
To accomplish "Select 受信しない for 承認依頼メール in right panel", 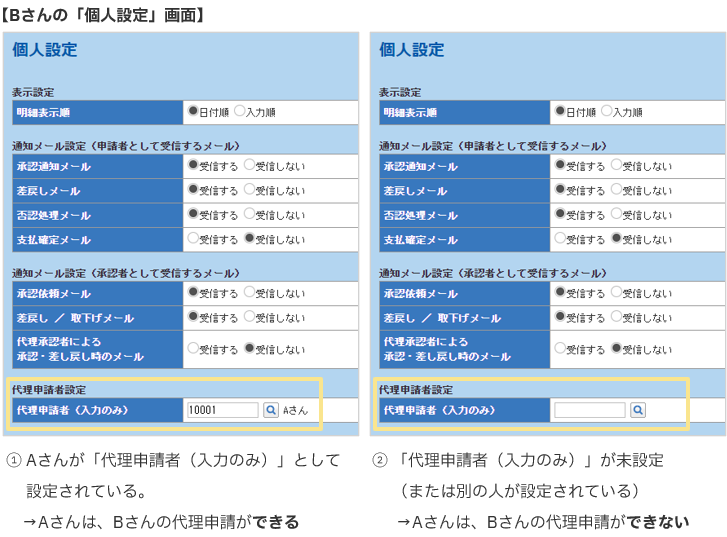I will pyautogui.click(x=616, y=293).
